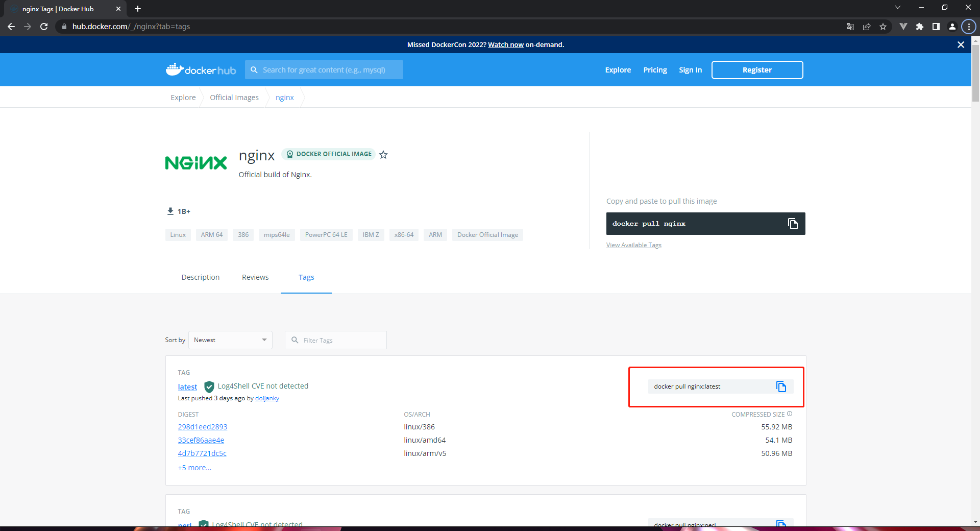980x531 pixels.
Task: Close the nginx Tags browser tab
Action: click(x=118, y=9)
